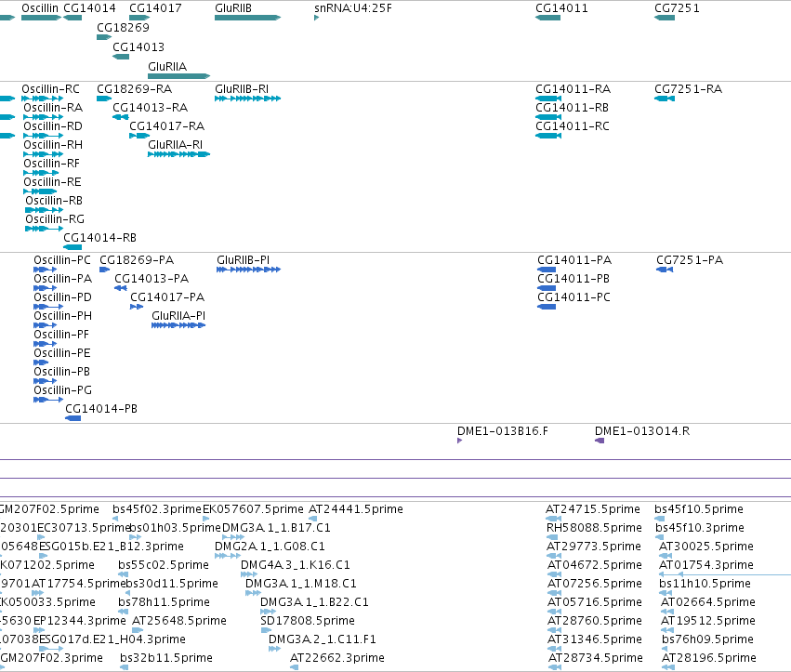Select the CG18269 gene label
The height and width of the screenshot is (672, 791).
[123, 27]
